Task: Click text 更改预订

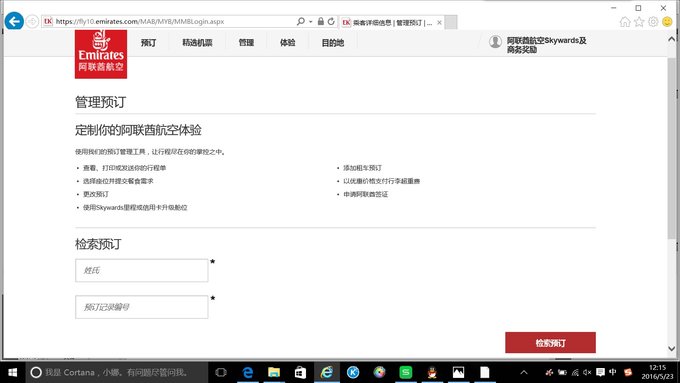Action: [96, 194]
